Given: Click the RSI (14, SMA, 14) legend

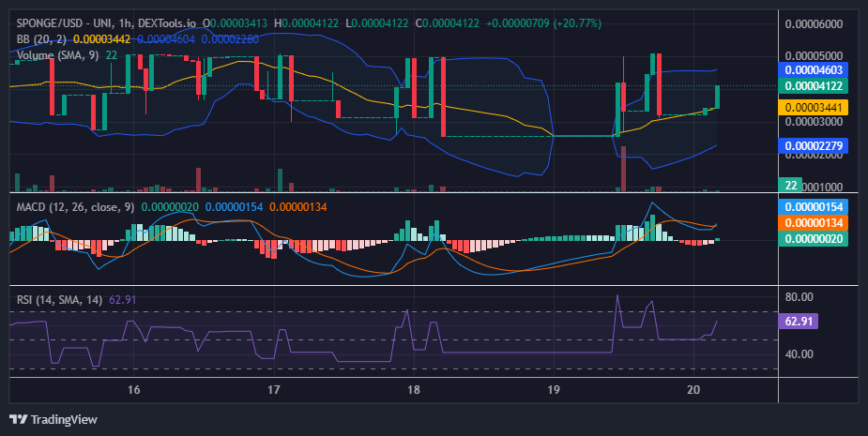Looking at the screenshot, I should pyautogui.click(x=59, y=300).
